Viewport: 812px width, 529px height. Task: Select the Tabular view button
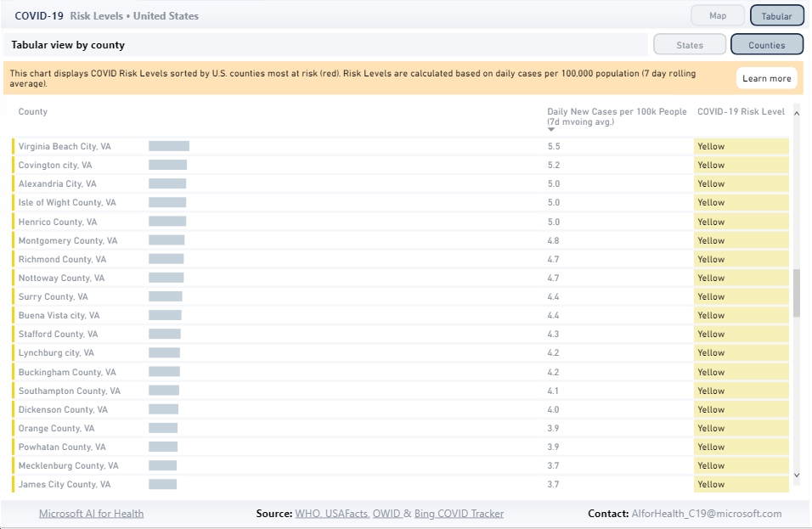tap(776, 15)
